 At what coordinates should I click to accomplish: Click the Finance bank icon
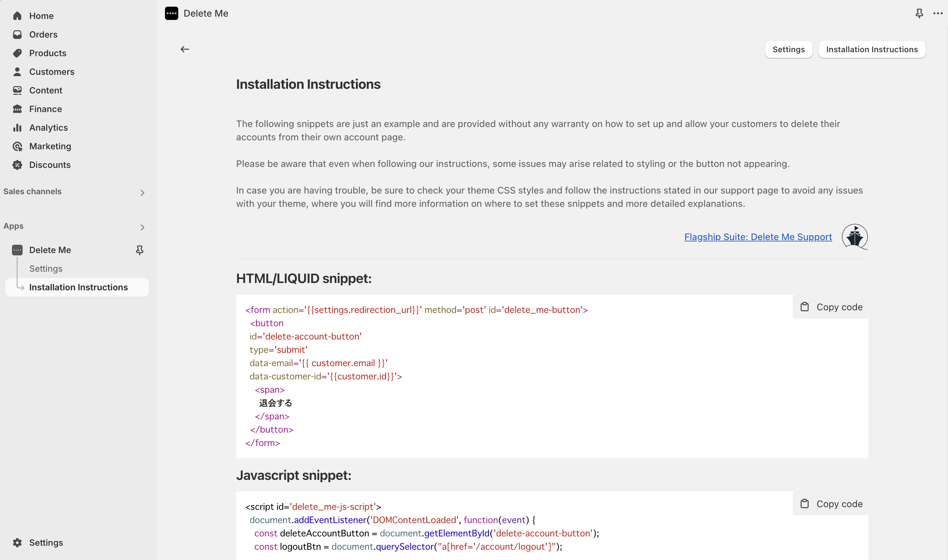17,109
